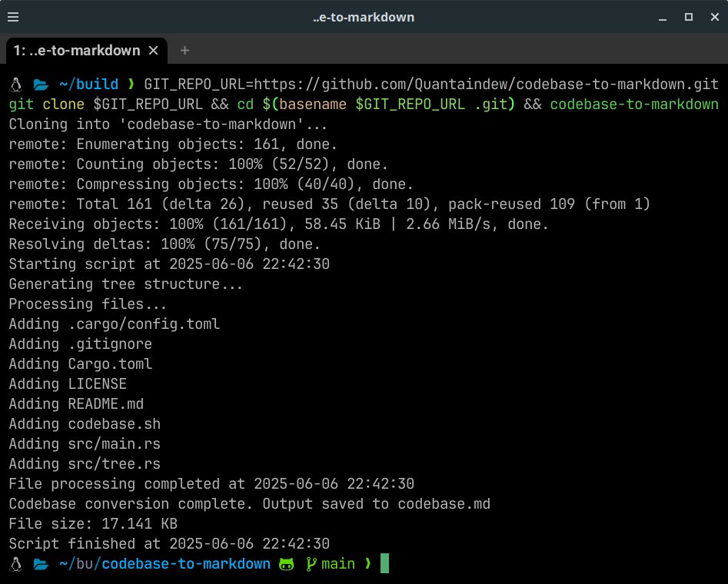This screenshot has height=584, width=728.
Task: Click 'Adding .cargo/config.toml' line
Action: [x=115, y=324]
